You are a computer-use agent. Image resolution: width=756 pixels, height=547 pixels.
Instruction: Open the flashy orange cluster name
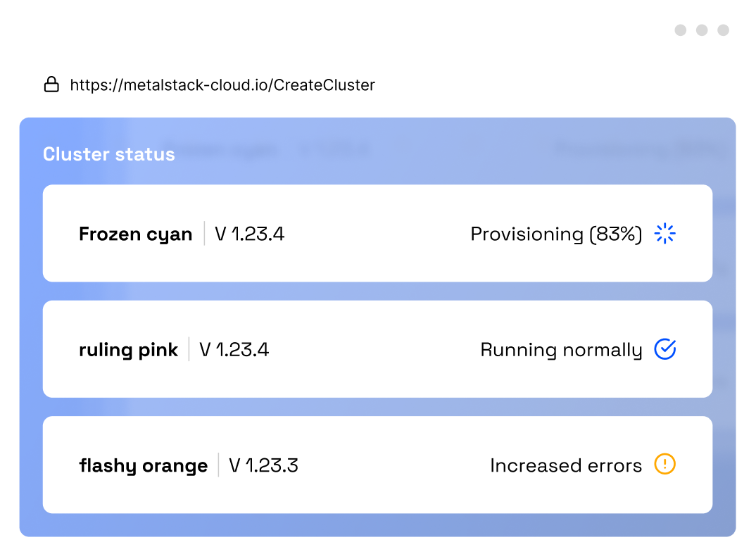tap(143, 465)
